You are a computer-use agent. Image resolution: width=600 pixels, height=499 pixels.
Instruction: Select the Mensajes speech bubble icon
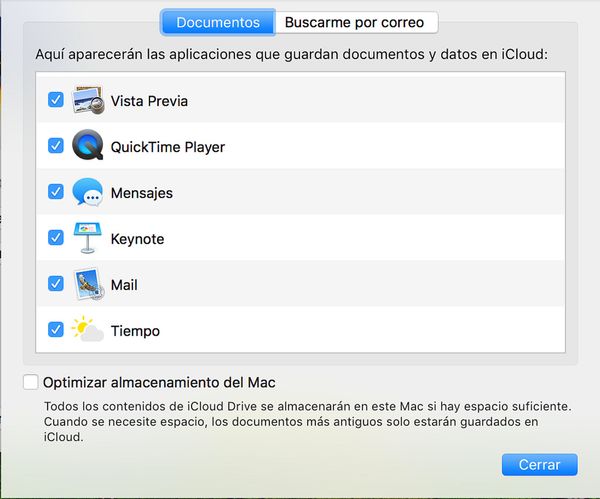click(x=88, y=192)
